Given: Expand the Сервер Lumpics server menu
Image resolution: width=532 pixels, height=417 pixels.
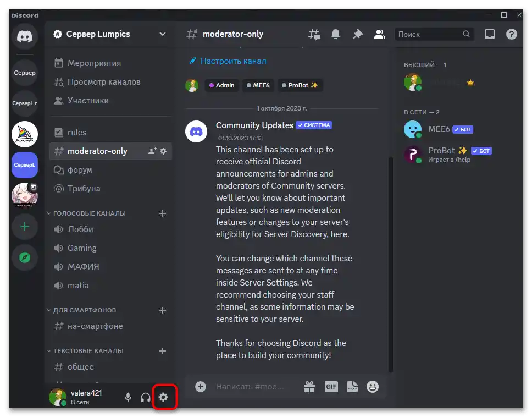Looking at the screenshot, I should [110, 34].
